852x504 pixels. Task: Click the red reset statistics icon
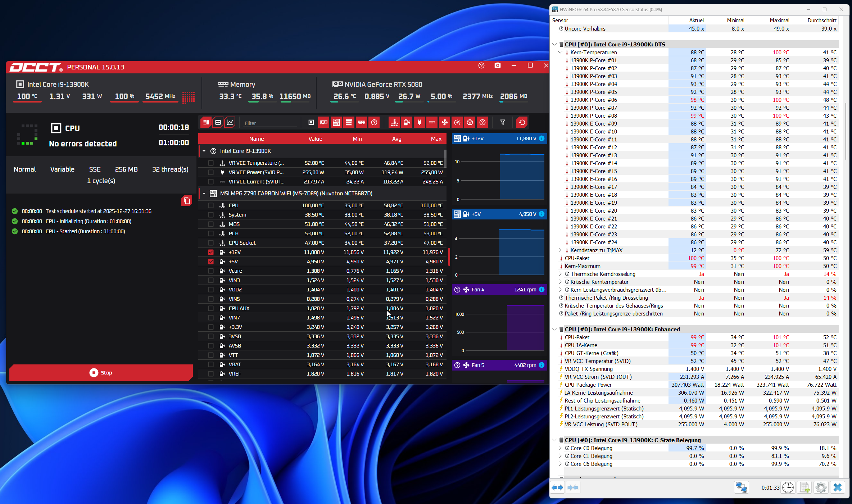522,123
